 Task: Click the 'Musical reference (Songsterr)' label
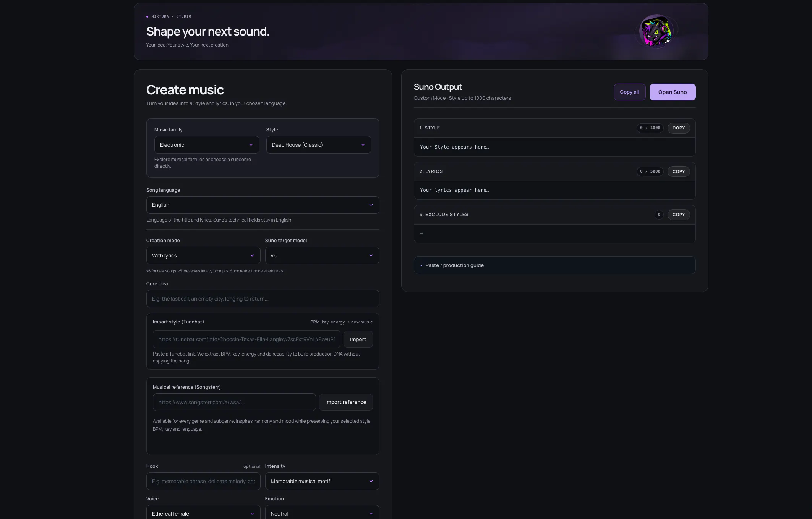click(186, 387)
